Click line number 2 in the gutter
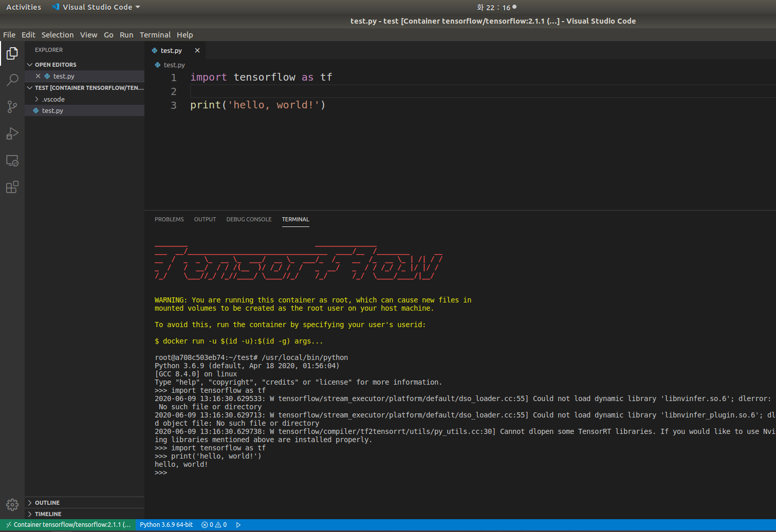The width and height of the screenshot is (776, 532). [174, 91]
